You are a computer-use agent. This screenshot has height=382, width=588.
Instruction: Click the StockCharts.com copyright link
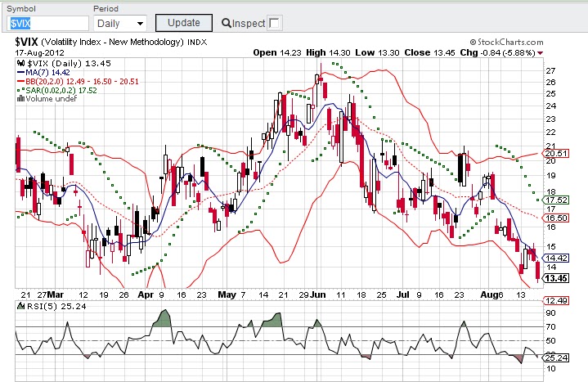506,42
